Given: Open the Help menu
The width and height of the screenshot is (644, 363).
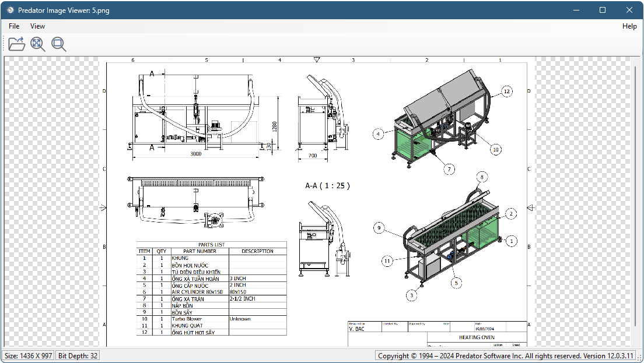Looking at the screenshot, I should (629, 26).
